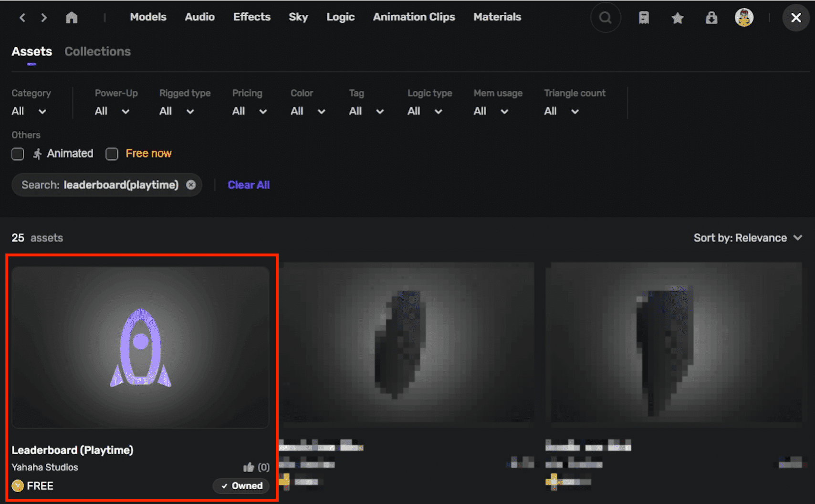This screenshot has height=504, width=815.
Task: Click the back navigation arrow
Action: coord(22,18)
